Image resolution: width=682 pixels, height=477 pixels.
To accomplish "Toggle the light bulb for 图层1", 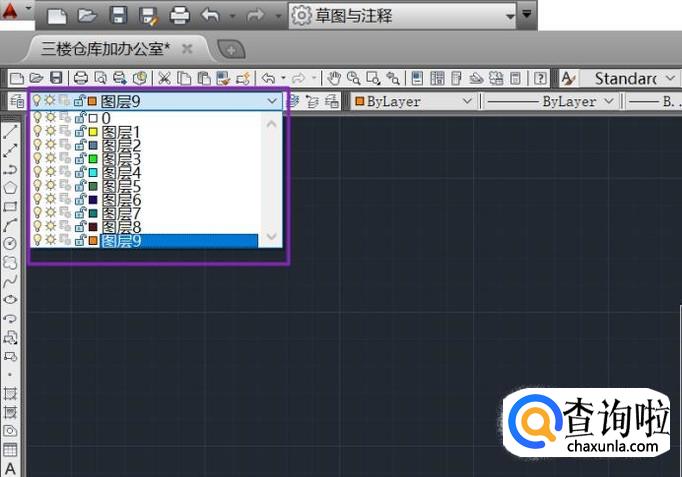I will (37, 131).
